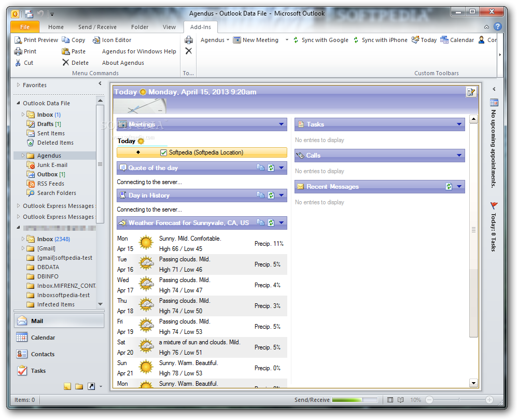Viewport: 518px width, 420px height.
Task: Click the zoom in plus button
Action: tap(489, 400)
